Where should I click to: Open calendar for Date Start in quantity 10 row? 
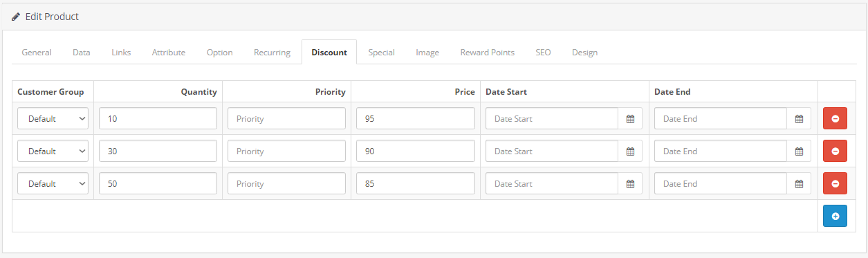click(630, 118)
